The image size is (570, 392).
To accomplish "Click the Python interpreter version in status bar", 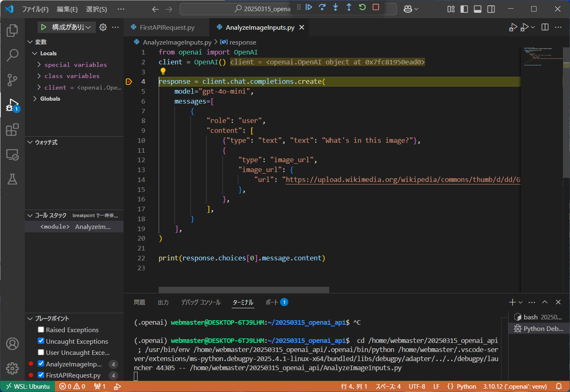I will tap(515, 387).
